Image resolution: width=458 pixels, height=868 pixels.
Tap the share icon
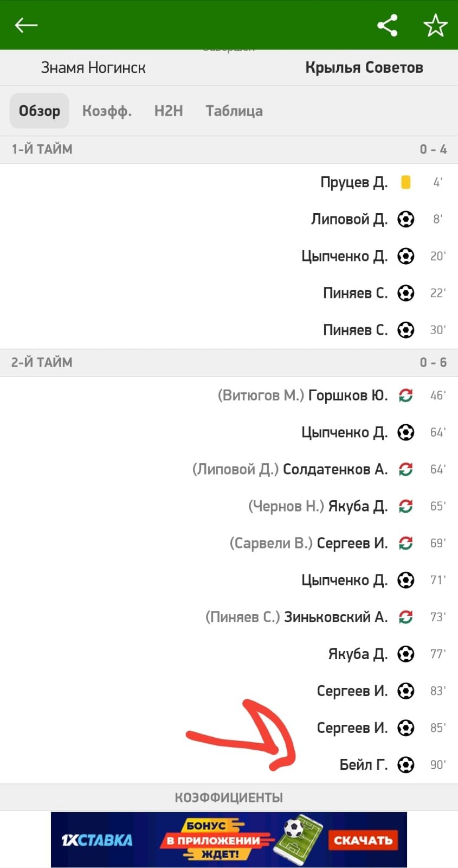(387, 25)
